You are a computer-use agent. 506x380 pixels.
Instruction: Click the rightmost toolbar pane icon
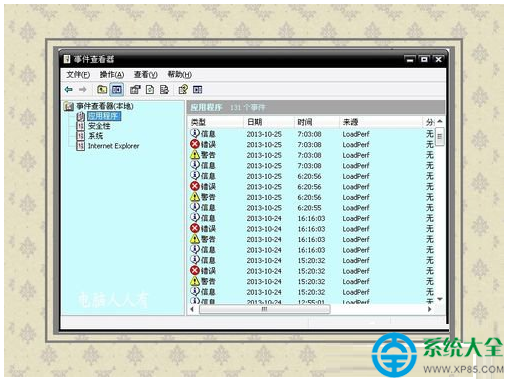coord(198,89)
